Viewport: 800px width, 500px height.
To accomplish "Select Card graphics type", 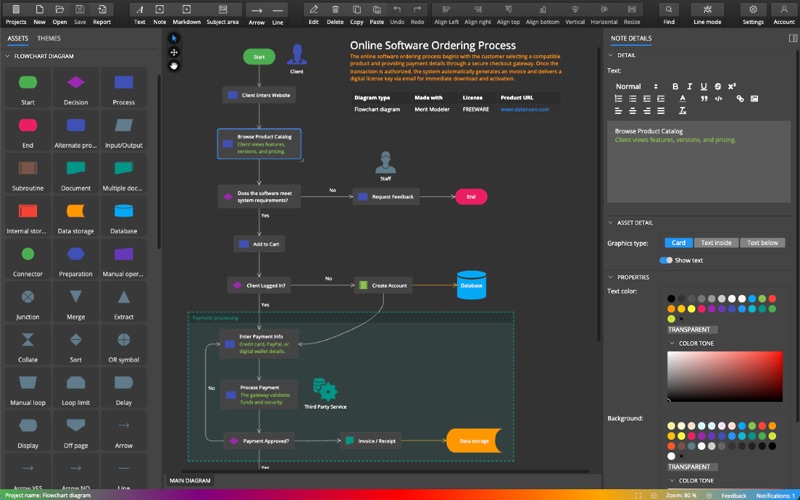I will pos(678,243).
